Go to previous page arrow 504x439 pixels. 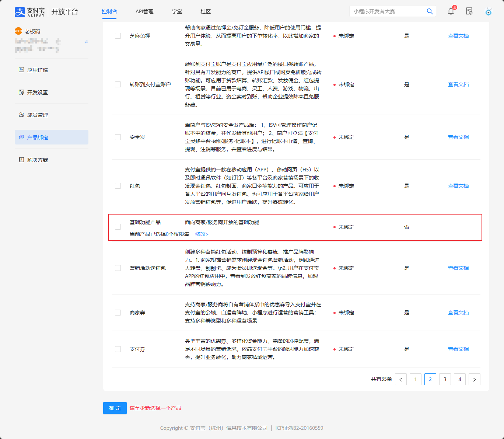point(400,379)
